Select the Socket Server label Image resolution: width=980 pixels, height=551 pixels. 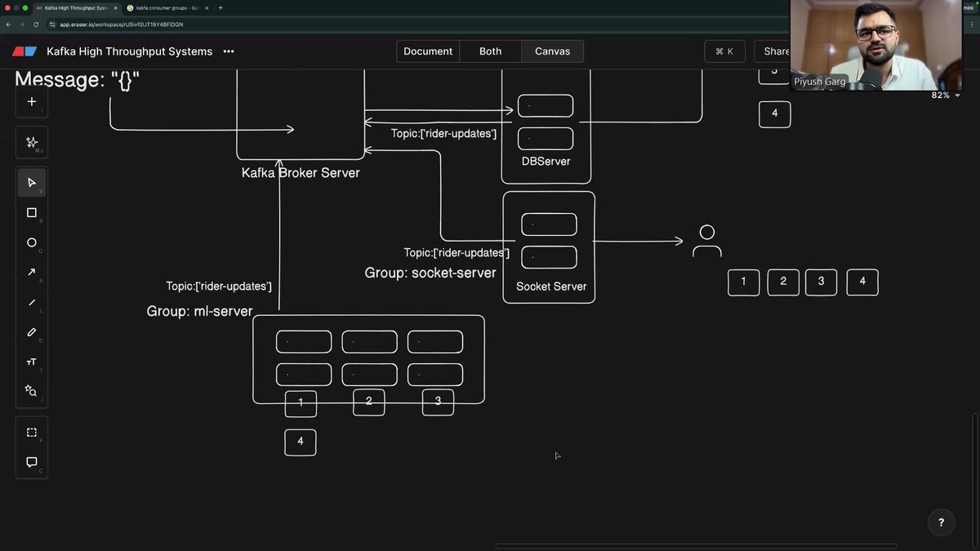click(x=551, y=287)
